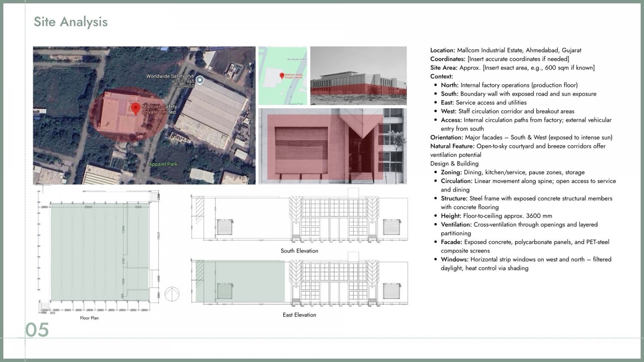Viewport: 644px width, 362px height.
Task: Click the 'Orientation: Major facades' line
Action: tap(521, 137)
